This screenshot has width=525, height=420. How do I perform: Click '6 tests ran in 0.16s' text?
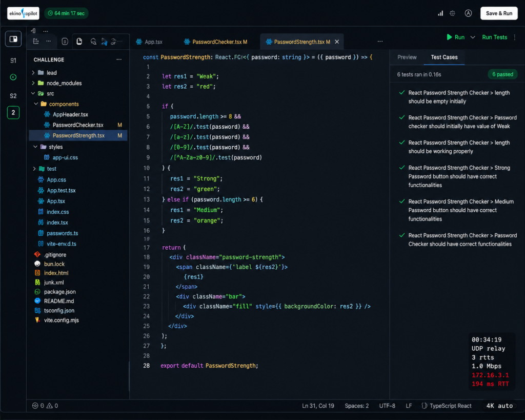pos(419,74)
